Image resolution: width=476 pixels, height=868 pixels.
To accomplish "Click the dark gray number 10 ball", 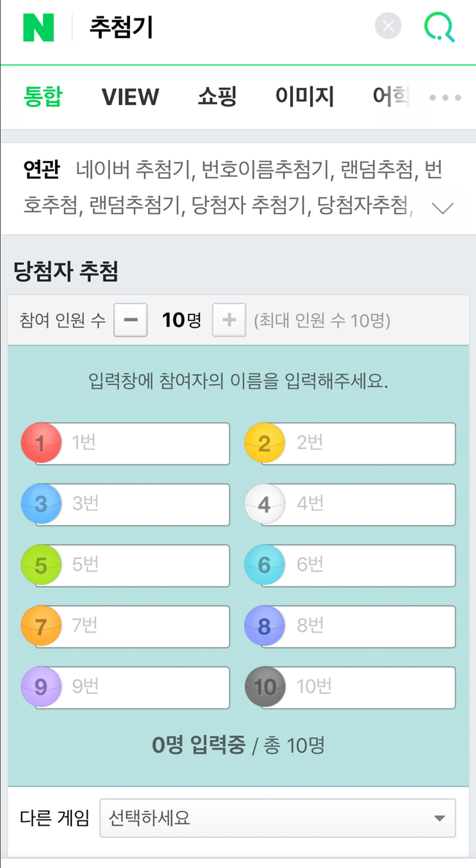I will [265, 686].
